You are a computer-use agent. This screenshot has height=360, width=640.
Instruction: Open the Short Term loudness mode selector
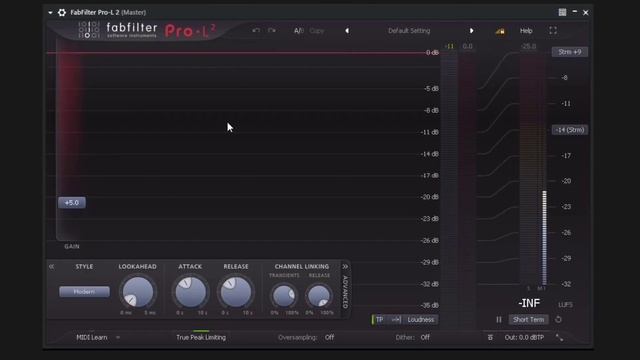529,320
